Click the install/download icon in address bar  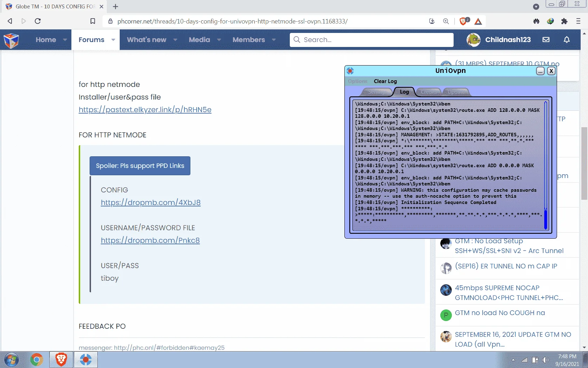432,21
